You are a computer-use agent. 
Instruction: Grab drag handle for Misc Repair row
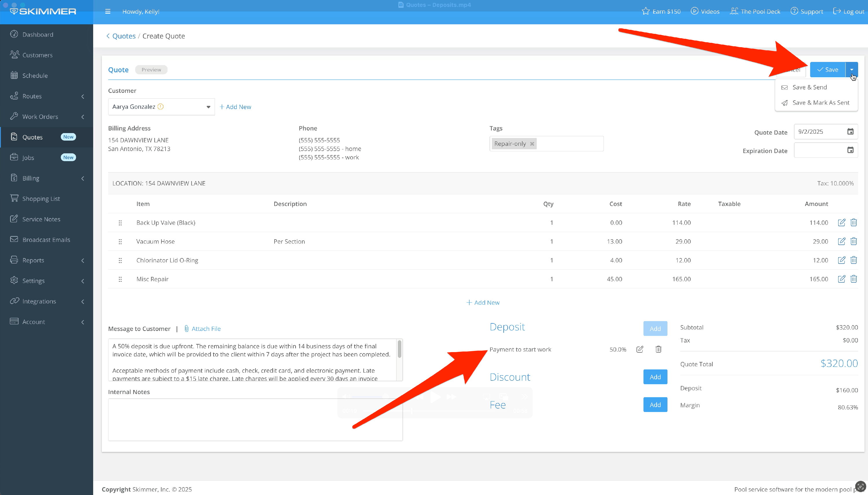coord(120,279)
